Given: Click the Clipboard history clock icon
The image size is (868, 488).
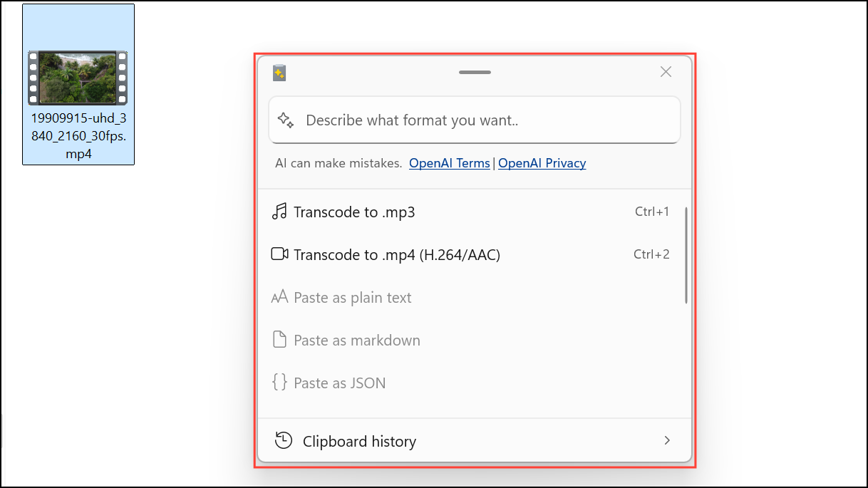Looking at the screenshot, I should click(x=284, y=440).
